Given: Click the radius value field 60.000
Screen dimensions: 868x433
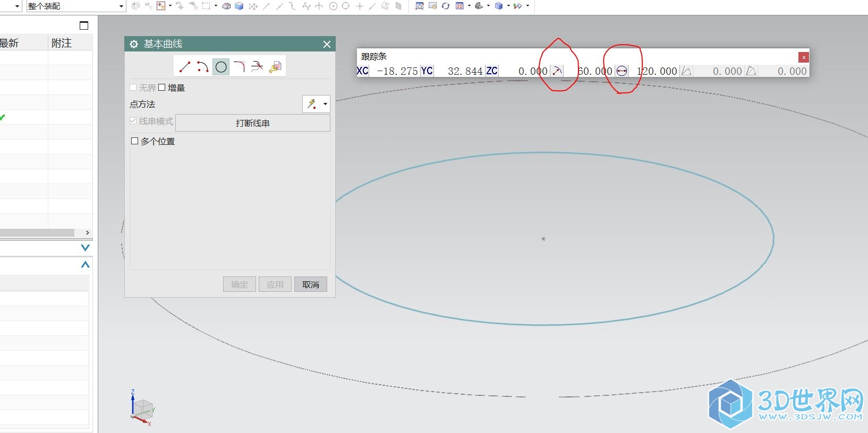Looking at the screenshot, I should click(589, 71).
